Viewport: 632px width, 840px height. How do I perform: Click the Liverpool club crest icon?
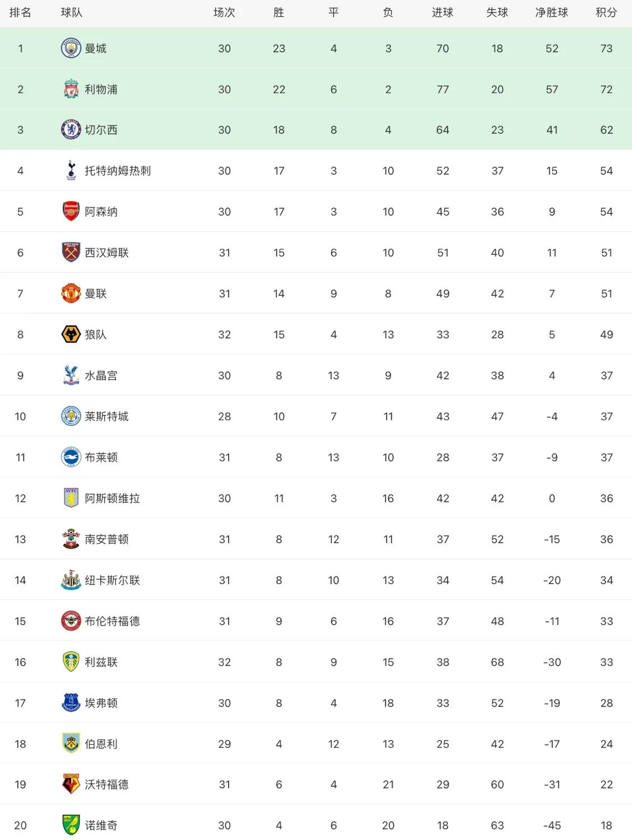pyautogui.click(x=71, y=89)
